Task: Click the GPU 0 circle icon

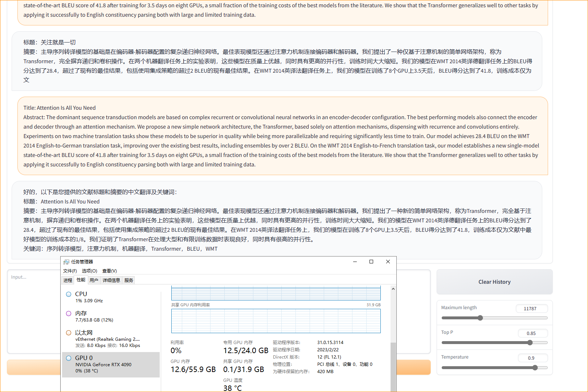Action: 69,358
